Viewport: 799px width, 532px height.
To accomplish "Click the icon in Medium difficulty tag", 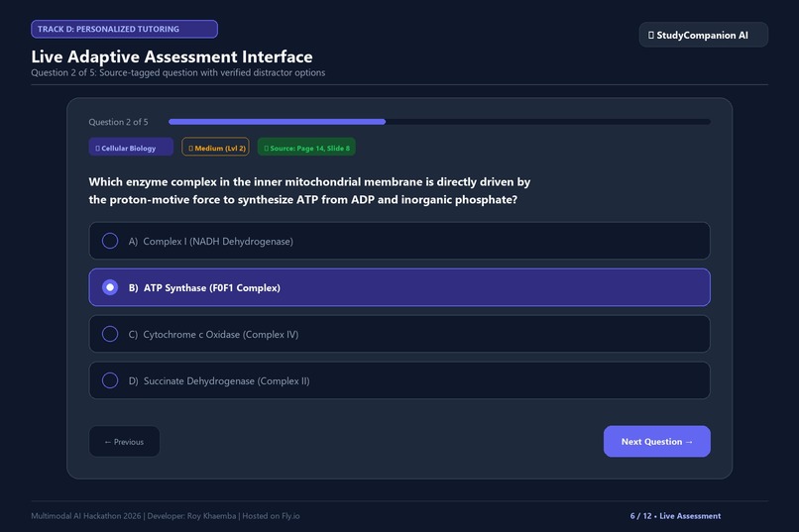I will click(x=190, y=149).
